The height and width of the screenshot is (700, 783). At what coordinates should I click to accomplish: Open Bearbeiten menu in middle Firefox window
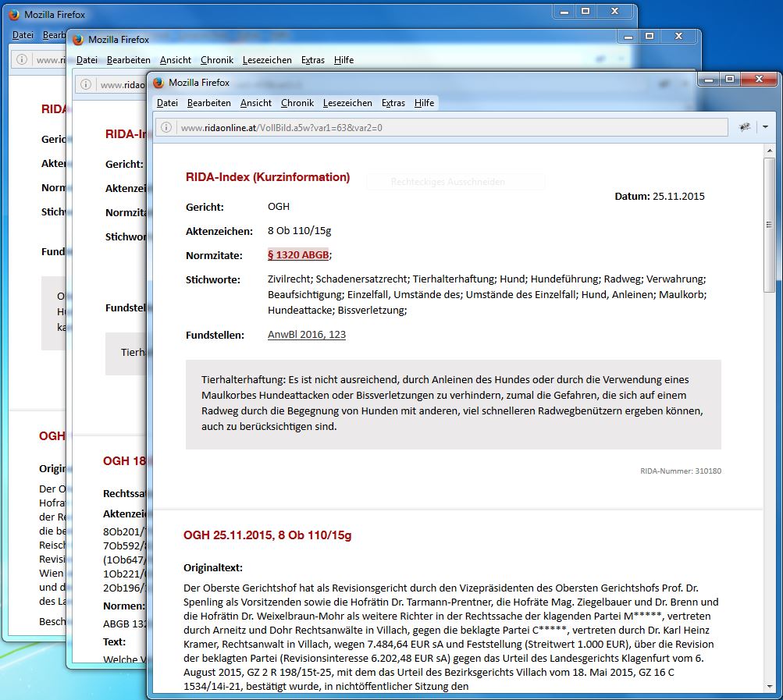(128, 60)
